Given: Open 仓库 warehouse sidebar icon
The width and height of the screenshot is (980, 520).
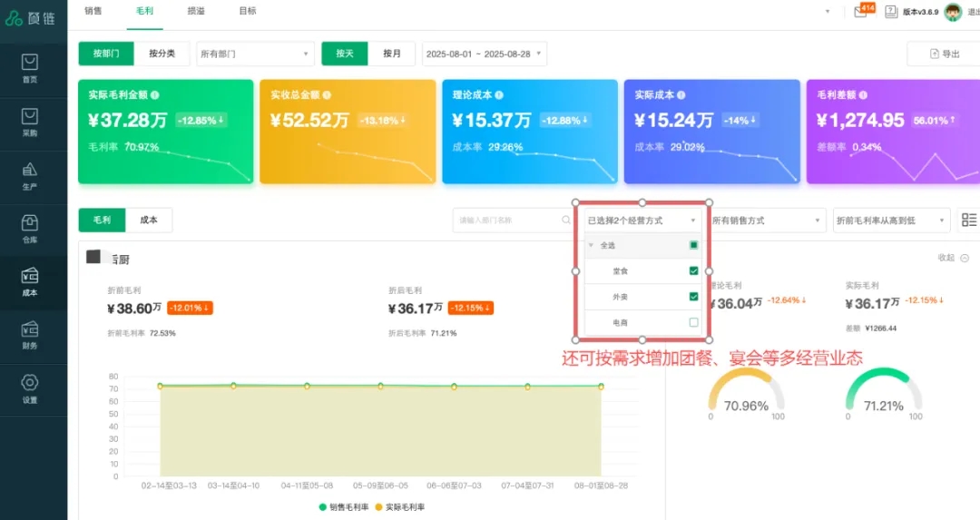Looking at the screenshot, I should (x=30, y=223).
